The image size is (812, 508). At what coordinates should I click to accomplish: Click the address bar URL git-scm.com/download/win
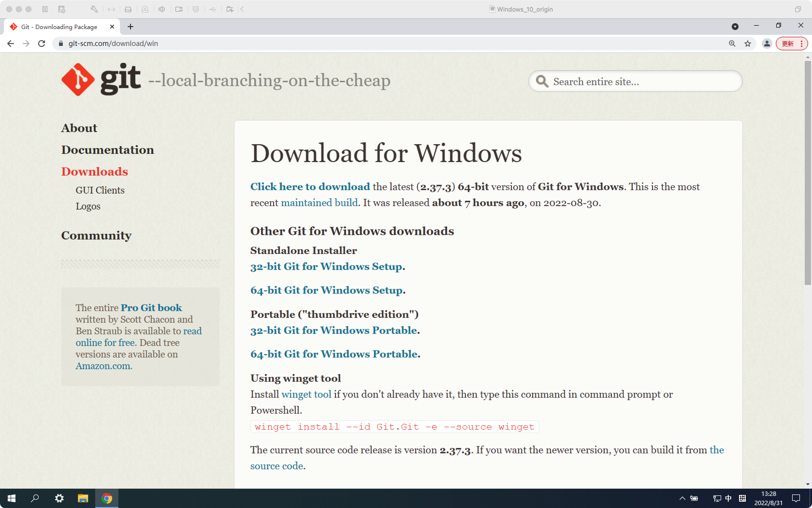coord(113,43)
